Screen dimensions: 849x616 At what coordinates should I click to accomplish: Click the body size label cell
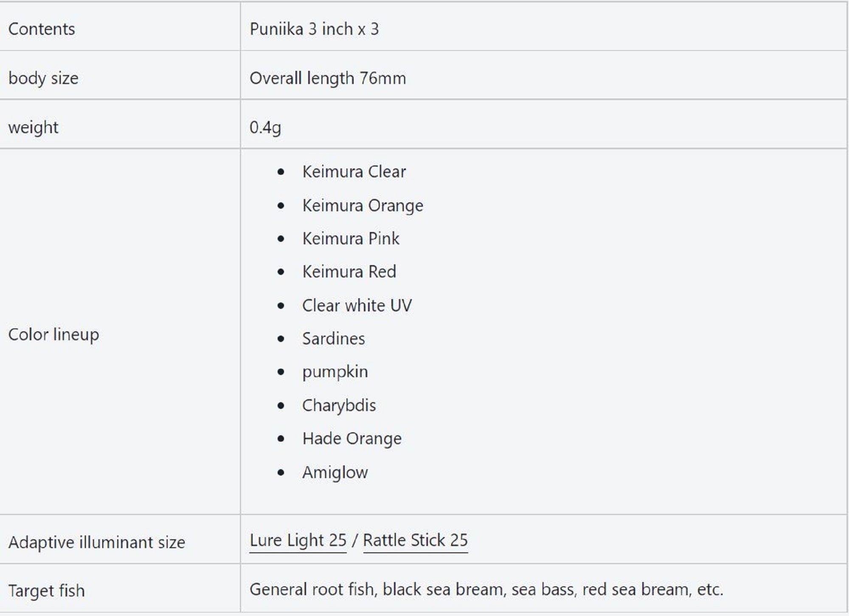tap(43, 78)
